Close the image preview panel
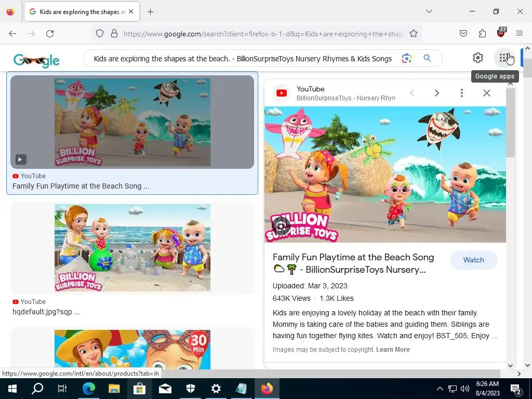This screenshot has height=399, width=532. pos(486,93)
